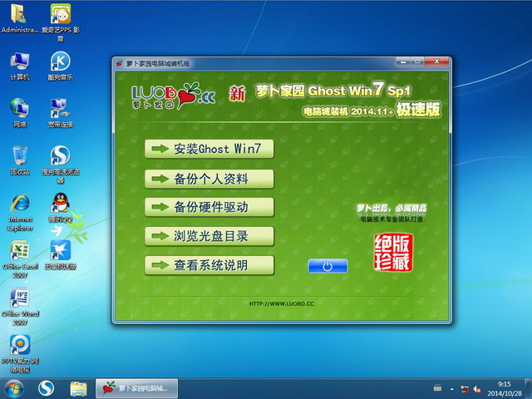The height and width of the screenshot is (399, 532).
Task: Launch Sogou browser from the taskbar
Action: 47,389
